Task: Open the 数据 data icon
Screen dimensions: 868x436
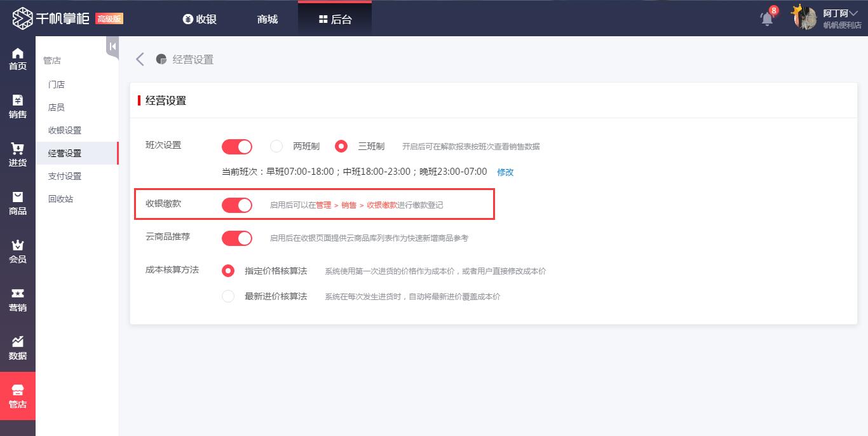Action: tap(17, 347)
